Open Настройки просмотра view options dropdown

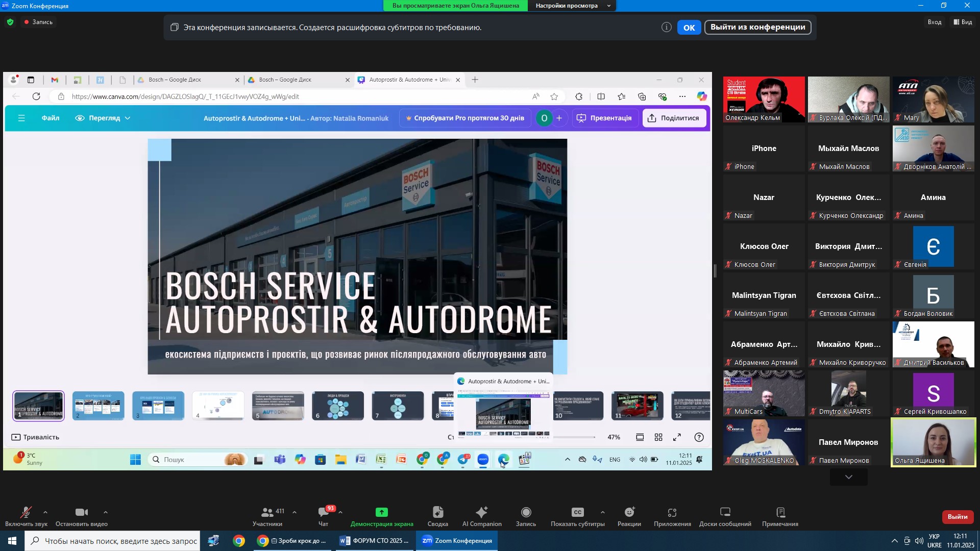tap(572, 6)
